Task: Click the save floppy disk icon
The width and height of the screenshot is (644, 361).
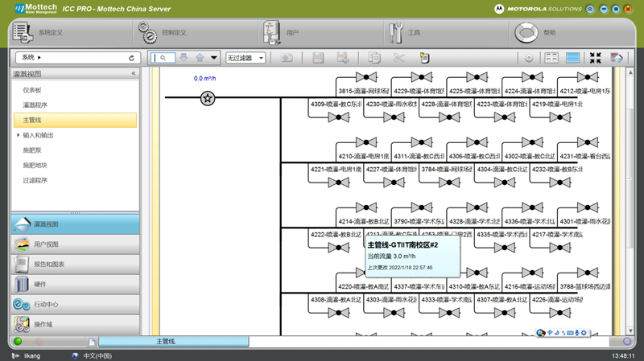Action: (318, 58)
